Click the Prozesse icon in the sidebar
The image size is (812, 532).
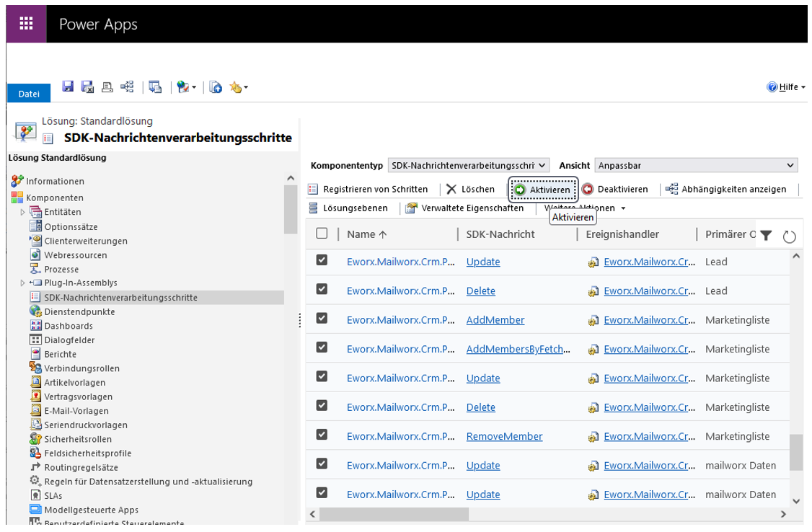pyautogui.click(x=35, y=269)
